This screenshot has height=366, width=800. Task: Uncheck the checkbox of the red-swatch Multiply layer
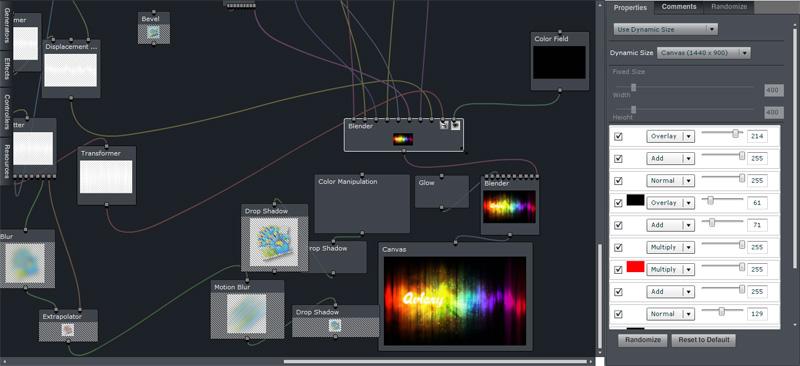click(618, 270)
